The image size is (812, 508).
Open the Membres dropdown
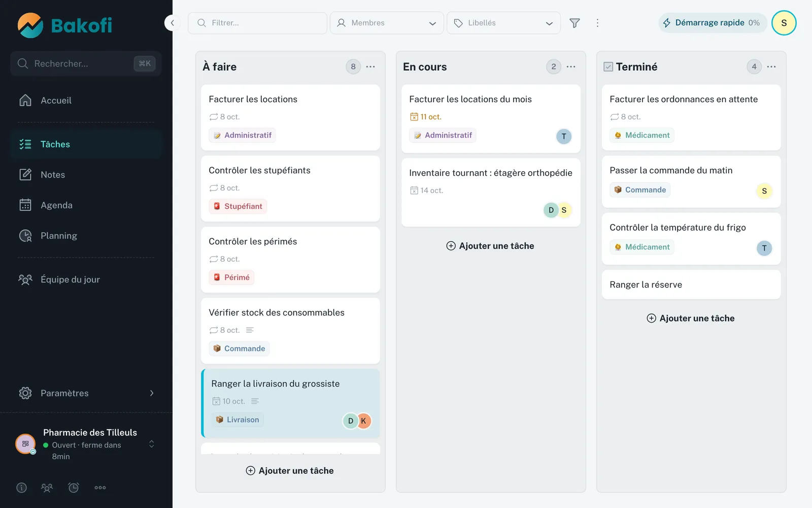[x=387, y=23]
